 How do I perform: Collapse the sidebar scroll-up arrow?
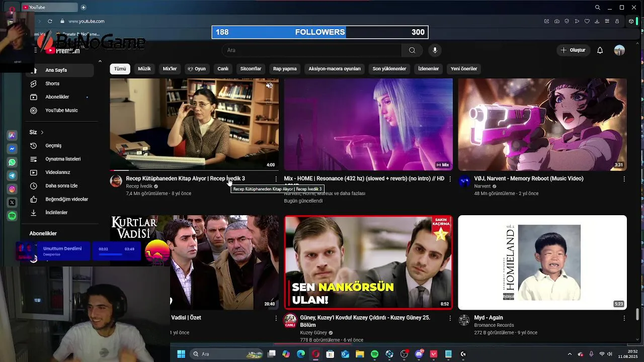coord(100,61)
